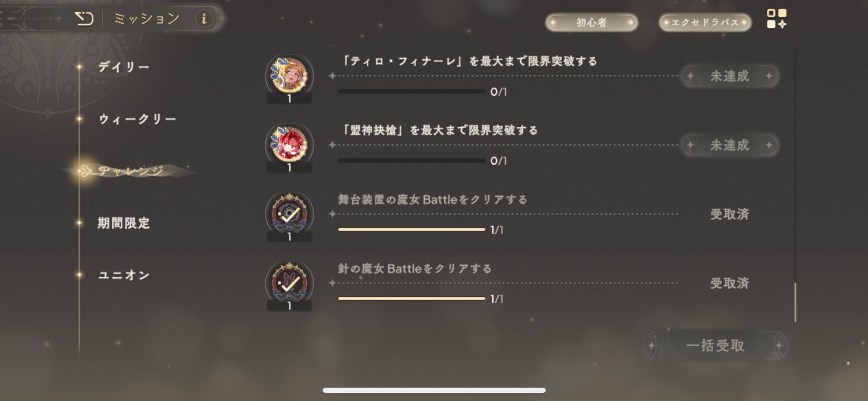Open the mission info icon

click(204, 19)
